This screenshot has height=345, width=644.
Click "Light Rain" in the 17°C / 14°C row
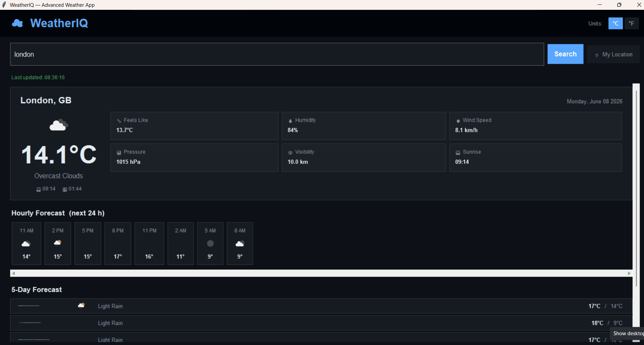coord(110,306)
